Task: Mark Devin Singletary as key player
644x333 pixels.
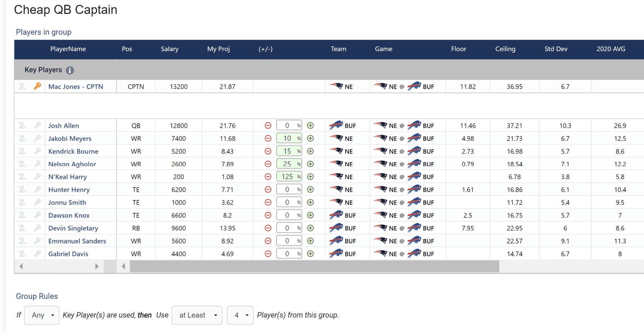Action: 38,228
